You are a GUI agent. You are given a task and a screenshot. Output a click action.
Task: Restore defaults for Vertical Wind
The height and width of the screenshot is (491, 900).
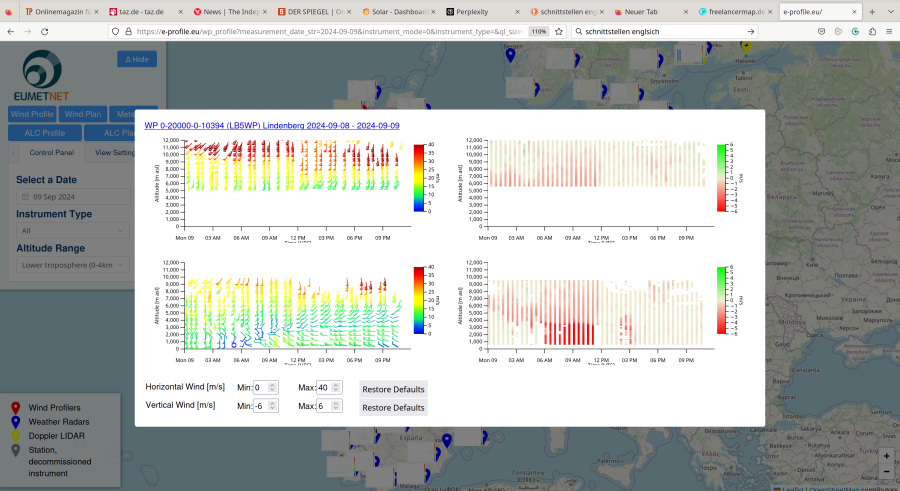tap(393, 408)
